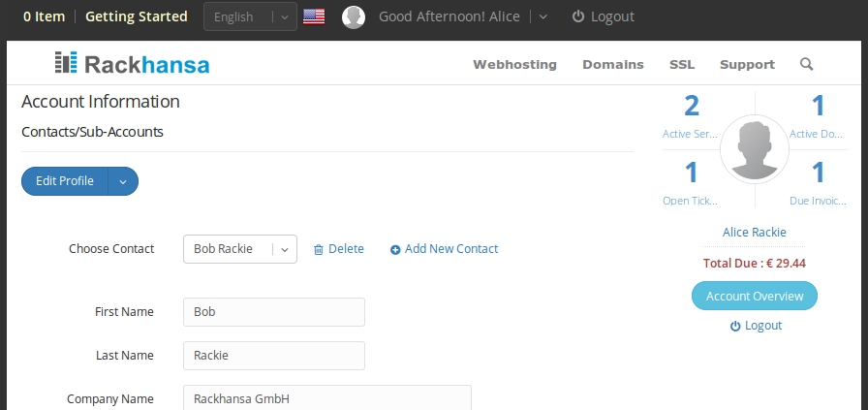868x410 pixels.
Task: Click the Rackhansa logo
Action: tap(132, 64)
